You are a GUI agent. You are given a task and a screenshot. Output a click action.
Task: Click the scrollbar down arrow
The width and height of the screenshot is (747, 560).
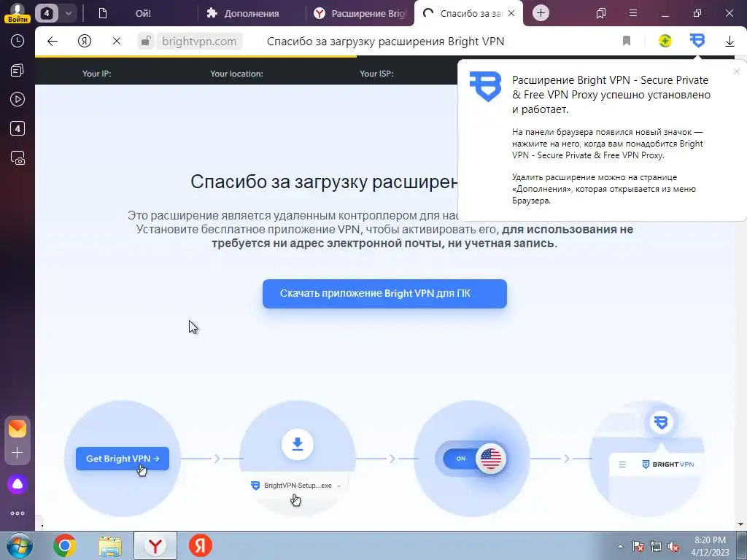tap(740, 524)
